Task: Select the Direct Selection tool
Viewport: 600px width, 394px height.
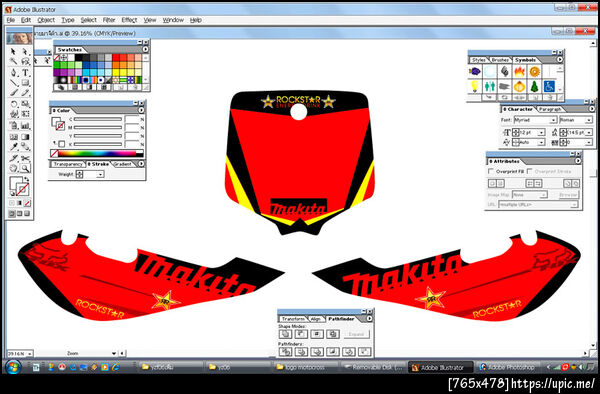Action: (25, 51)
